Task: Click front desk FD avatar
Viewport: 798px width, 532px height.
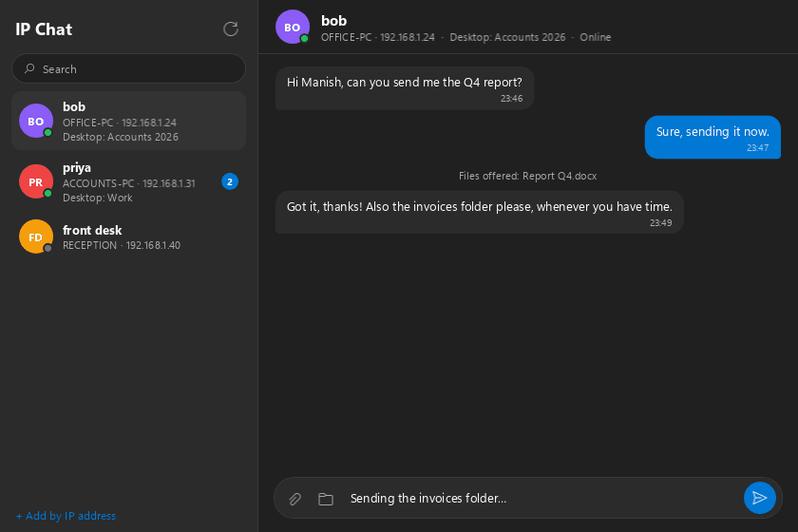Action: tap(36, 237)
